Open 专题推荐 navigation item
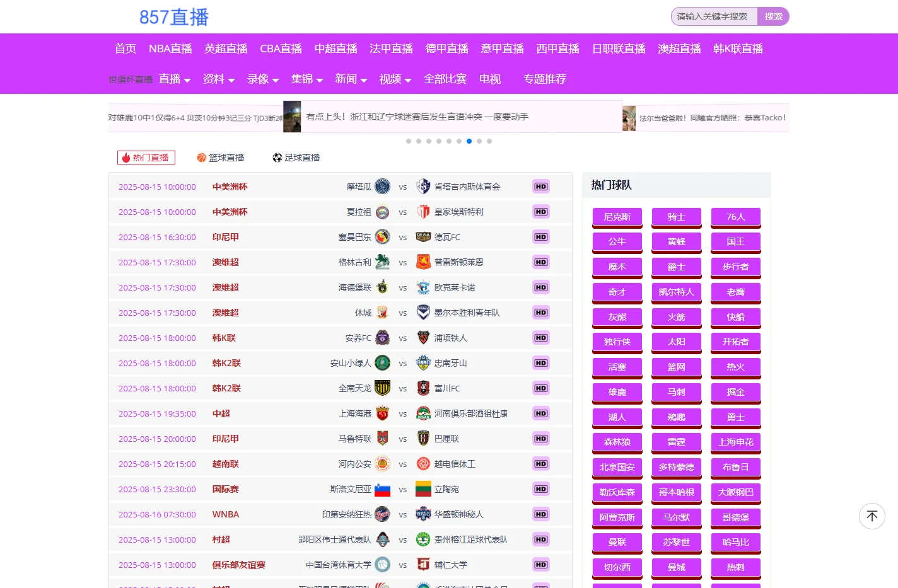This screenshot has width=898, height=588. [545, 79]
